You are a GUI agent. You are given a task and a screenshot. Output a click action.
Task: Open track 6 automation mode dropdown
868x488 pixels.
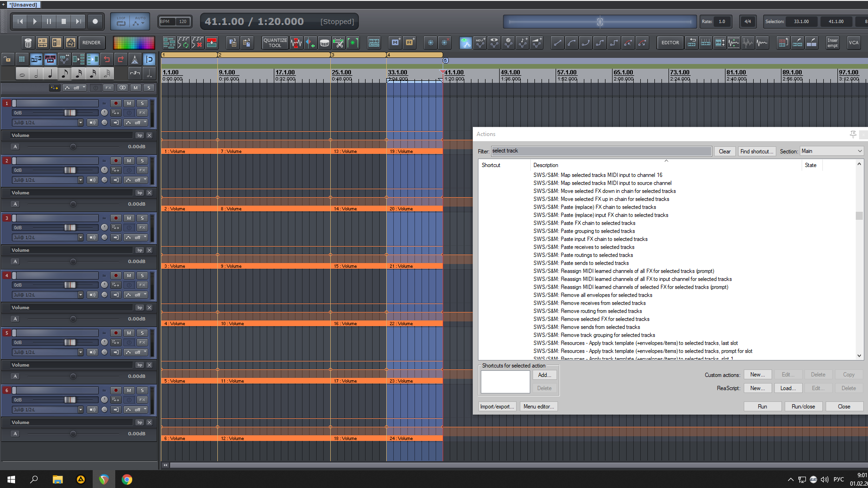[136, 409]
